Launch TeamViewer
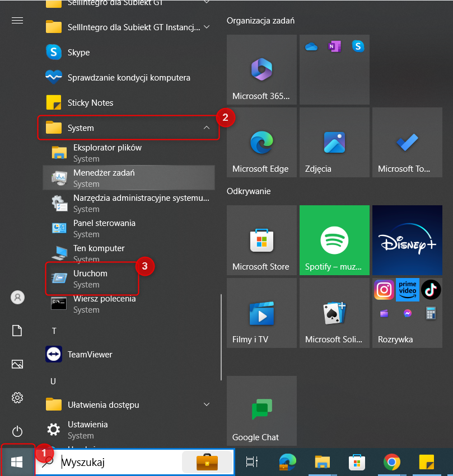 click(129, 354)
